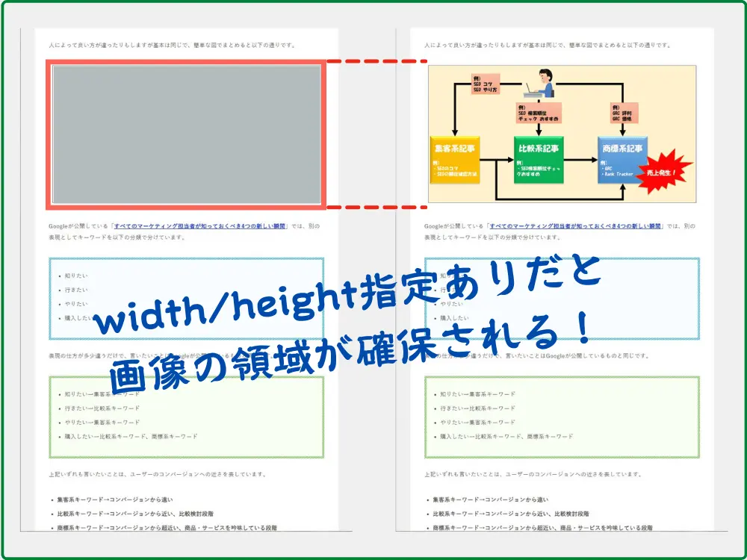Screen dimensions: 747x560
Task: Click the「購入したい→比較系キーワード、商標系キーワード」list item
Action: pyautogui.click(x=506, y=436)
